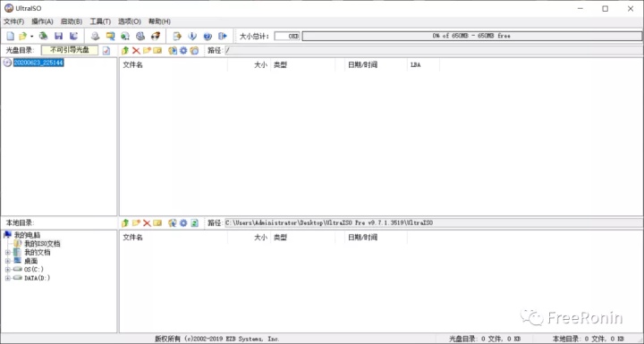This screenshot has width=644, height=344.
Task: Click the Mount to virtual drive icon
Action: click(140, 36)
